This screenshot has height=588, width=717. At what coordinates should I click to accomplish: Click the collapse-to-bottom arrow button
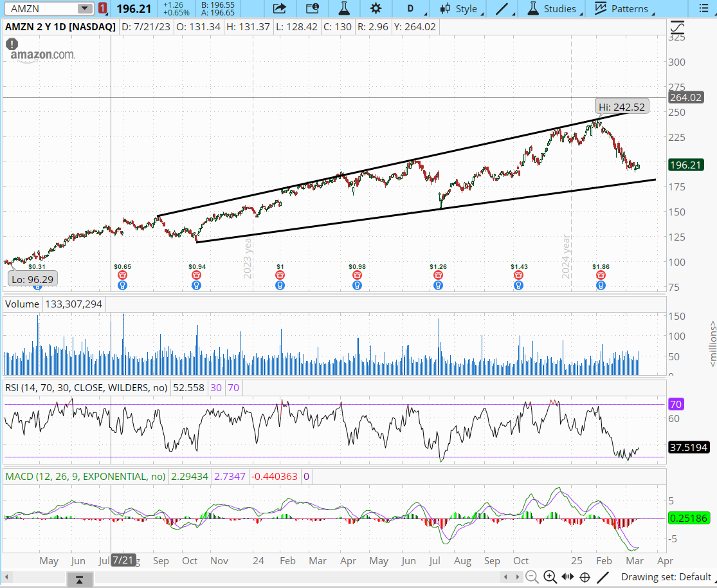[x=80, y=580]
